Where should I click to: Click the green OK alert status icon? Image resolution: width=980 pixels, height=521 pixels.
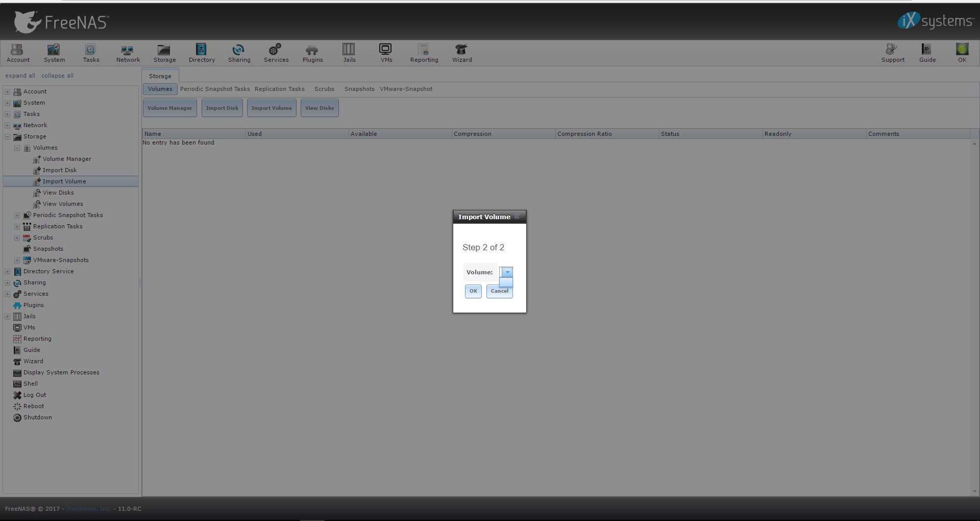[x=962, y=53]
